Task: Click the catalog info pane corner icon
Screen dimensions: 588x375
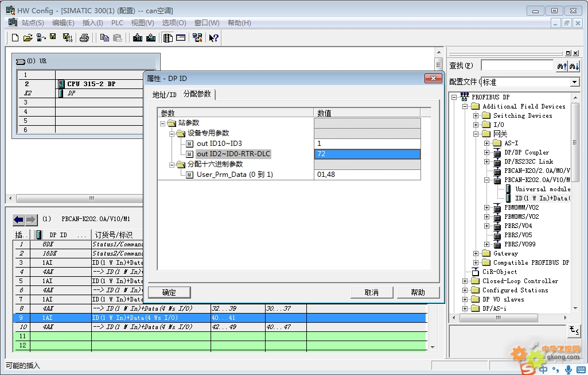Action: coord(574,330)
